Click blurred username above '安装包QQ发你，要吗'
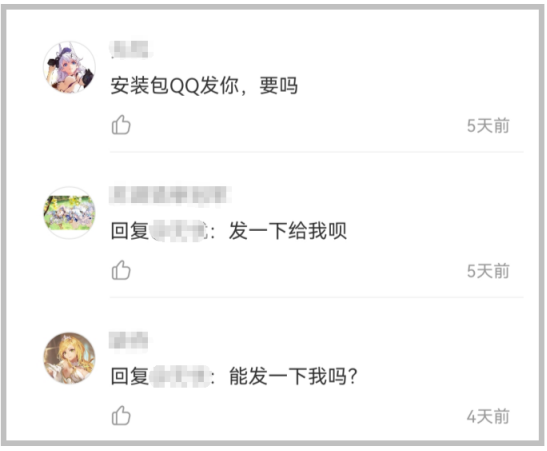The image size is (547, 451). (x=130, y=50)
